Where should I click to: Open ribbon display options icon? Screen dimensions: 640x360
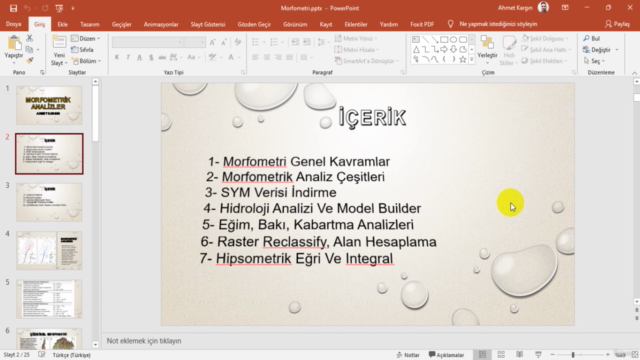[x=565, y=8]
